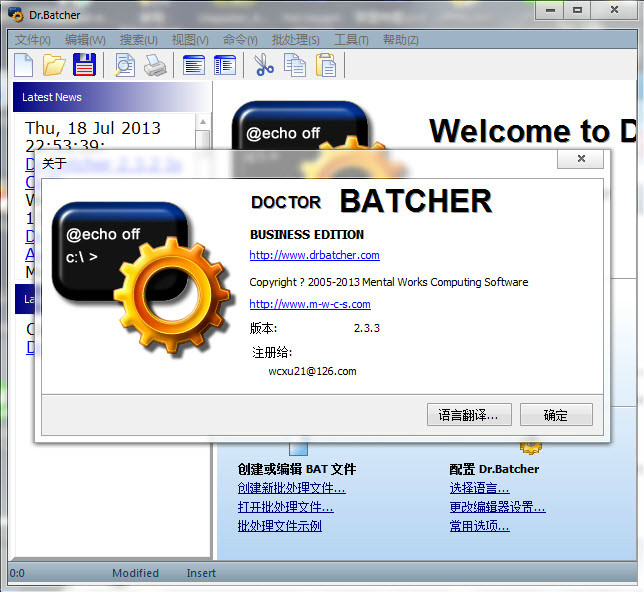This screenshot has height=592, width=644.
Task: Click the Cut scissors icon
Action: tap(263, 65)
